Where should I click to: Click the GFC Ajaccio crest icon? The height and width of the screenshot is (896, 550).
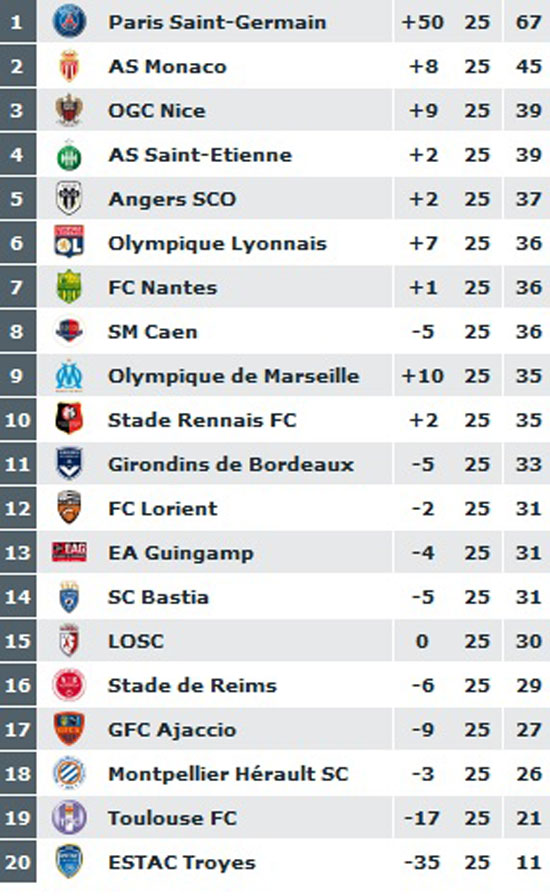[69, 729]
